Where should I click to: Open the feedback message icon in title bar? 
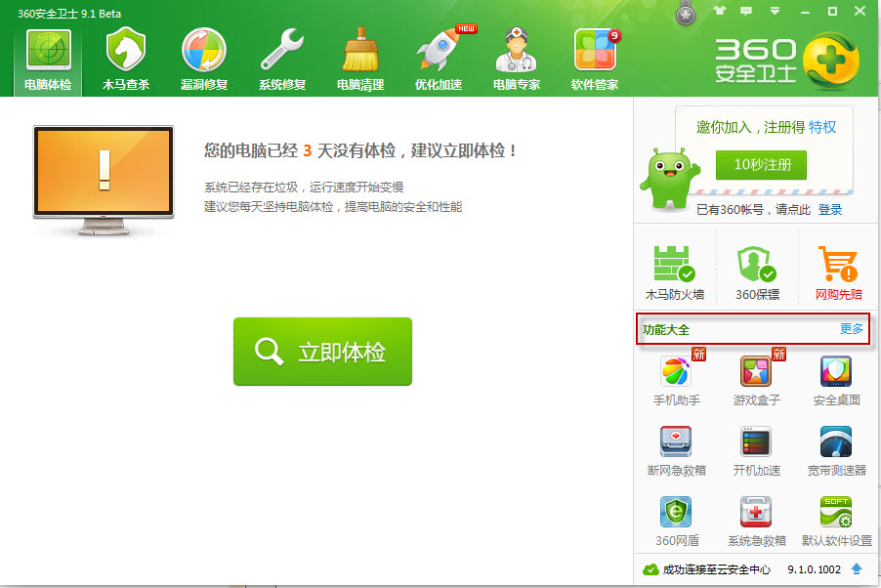pyautogui.click(x=746, y=11)
